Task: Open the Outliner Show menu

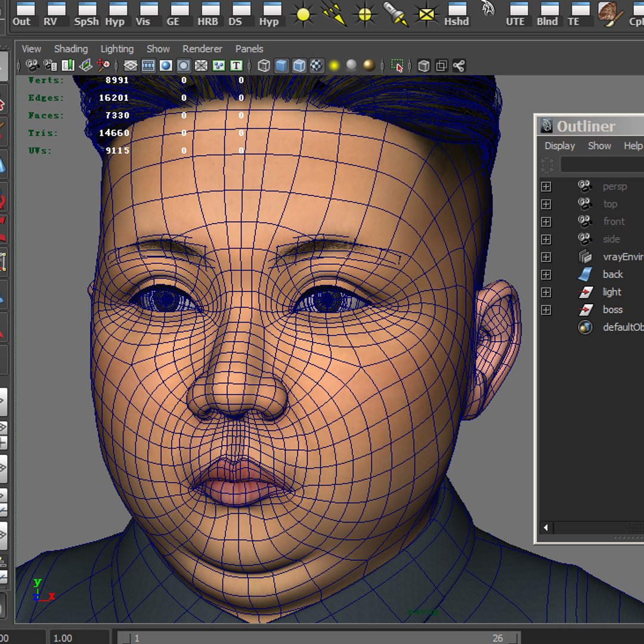Action: (x=599, y=145)
